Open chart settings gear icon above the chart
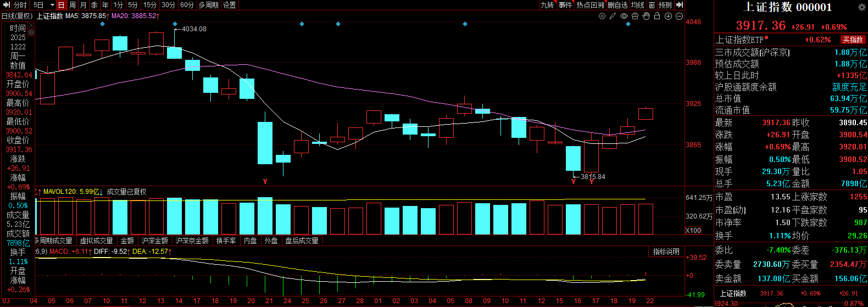Image resolution: width=868 pixels, height=307 pixels. tap(602, 16)
